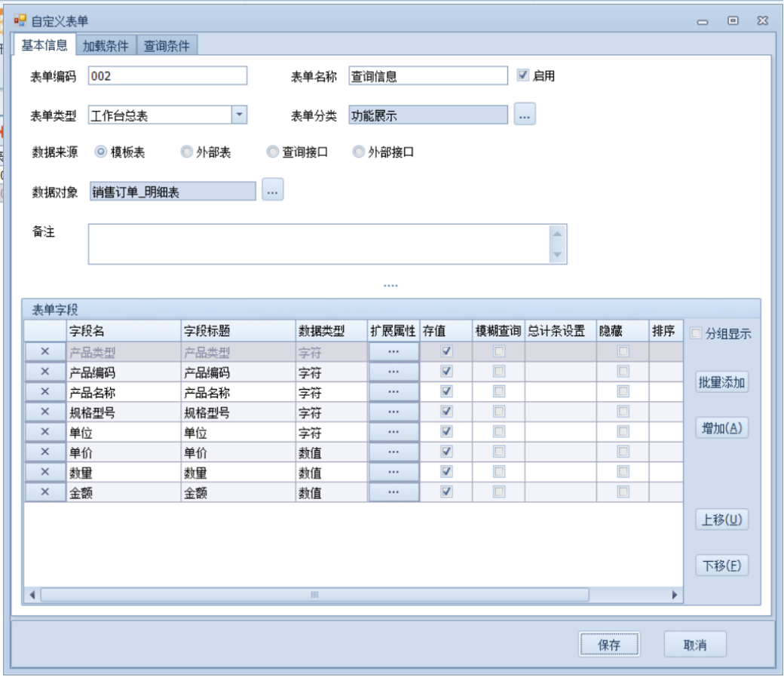Delete the 产品编码 row with X icon
Screen dimensions: 784x677
(44, 372)
